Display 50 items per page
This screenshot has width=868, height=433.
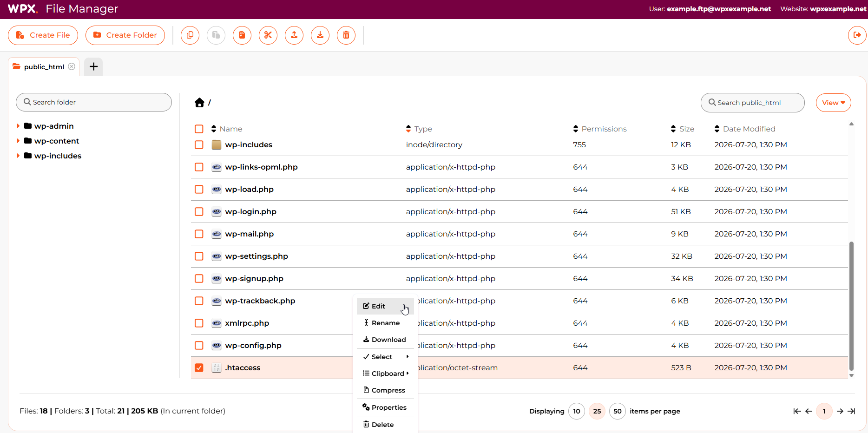pyautogui.click(x=618, y=411)
